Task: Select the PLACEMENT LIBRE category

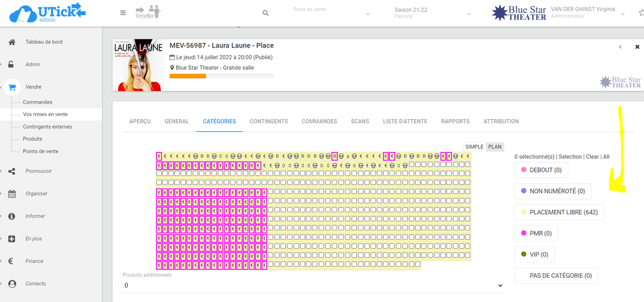Action: [x=559, y=212]
